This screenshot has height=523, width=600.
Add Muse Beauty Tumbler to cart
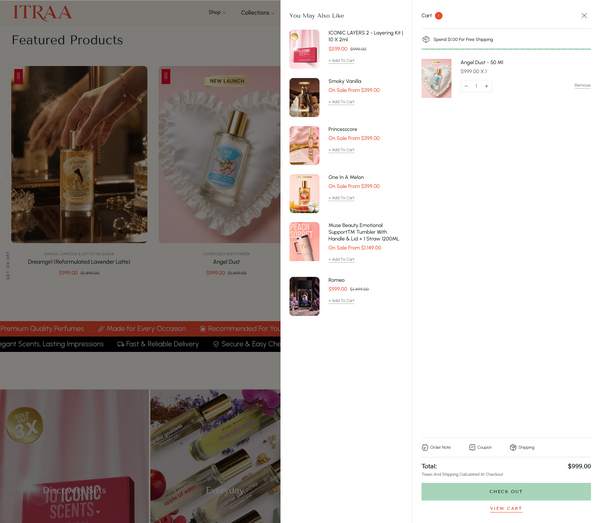[x=341, y=259]
